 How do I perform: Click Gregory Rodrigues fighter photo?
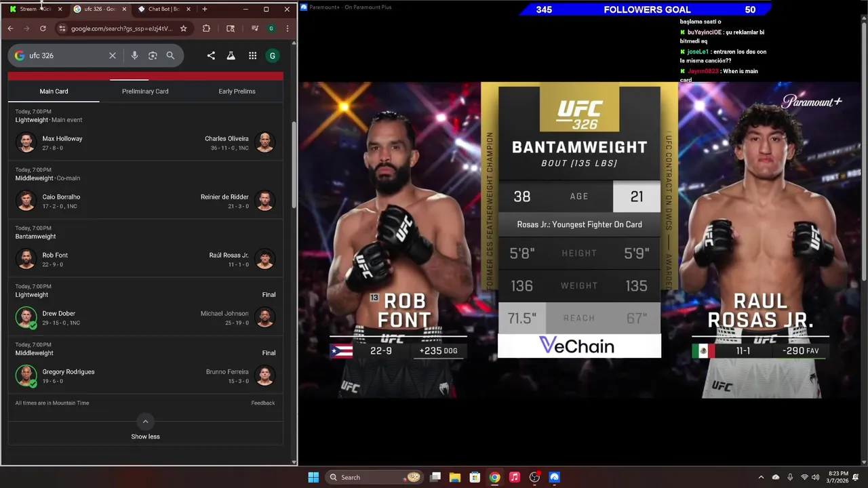tap(26, 375)
